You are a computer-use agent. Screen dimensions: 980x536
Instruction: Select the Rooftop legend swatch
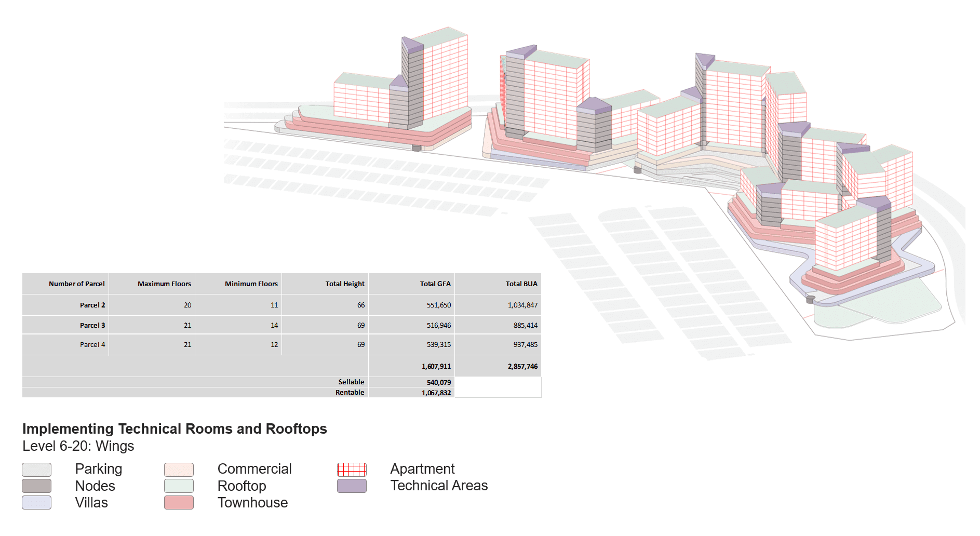pos(179,486)
